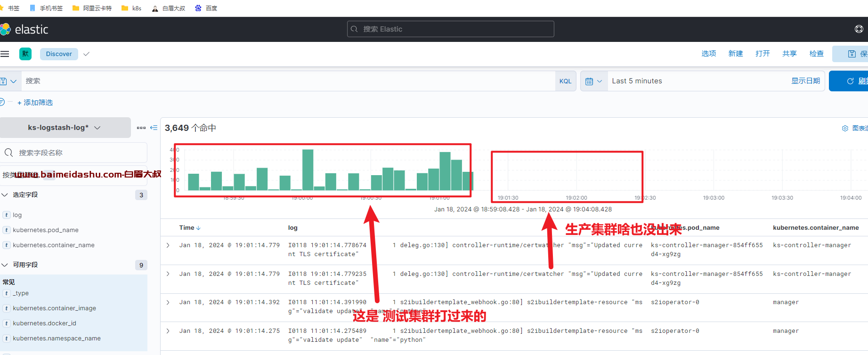Open ks-logstash-log* index pattern dropdown
The image size is (868, 355).
pos(65,128)
